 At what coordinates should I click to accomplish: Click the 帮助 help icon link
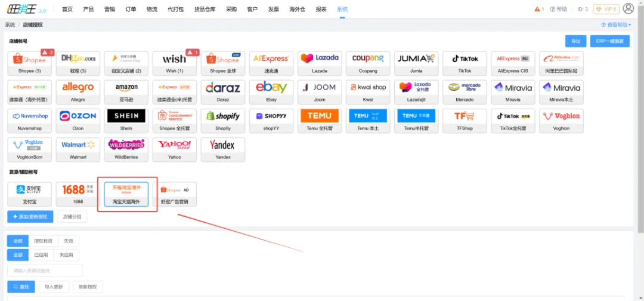pyautogui.click(x=559, y=9)
